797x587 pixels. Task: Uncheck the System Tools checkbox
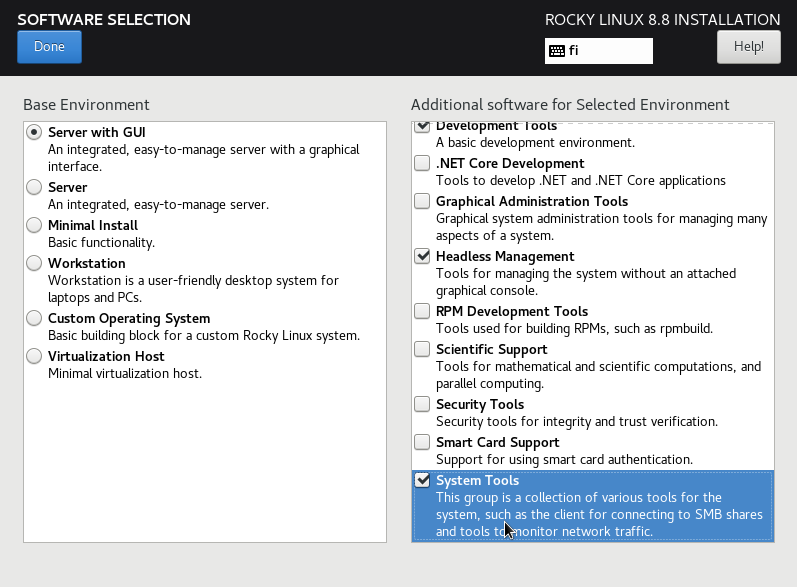422,480
